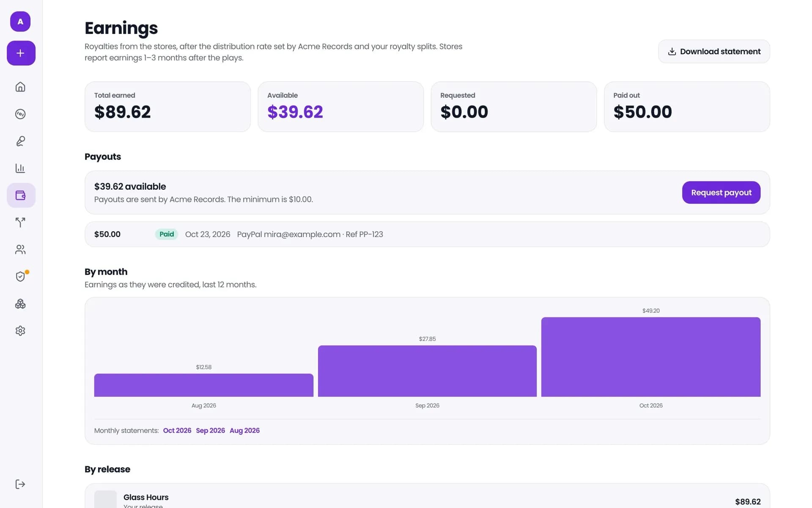Click the $49.20 bar value label
The height and width of the screenshot is (508, 812).
(x=651, y=311)
